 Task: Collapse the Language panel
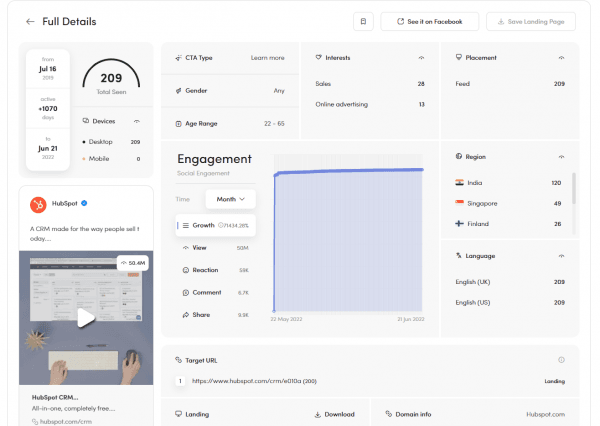click(x=561, y=256)
